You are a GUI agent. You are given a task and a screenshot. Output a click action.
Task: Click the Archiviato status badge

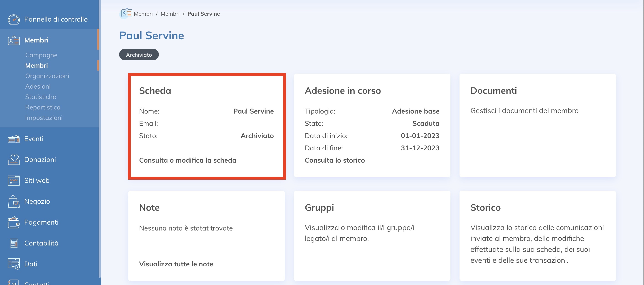pyautogui.click(x=139, y=55)
